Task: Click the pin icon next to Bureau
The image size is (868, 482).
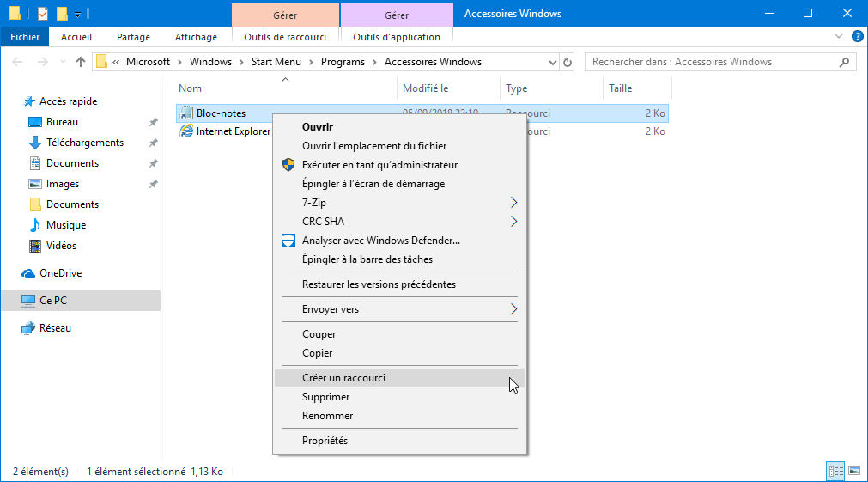Action: [x=154, y=122]
